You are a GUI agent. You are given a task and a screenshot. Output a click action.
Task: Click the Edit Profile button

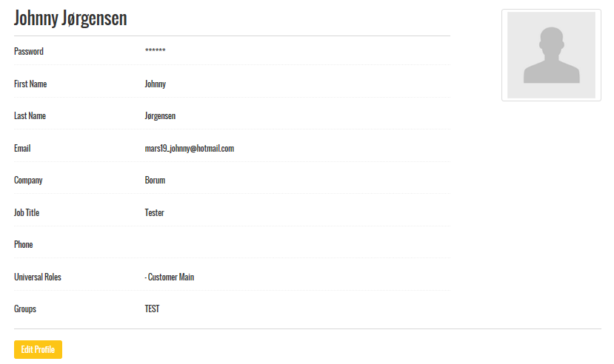tap(38, 349)
